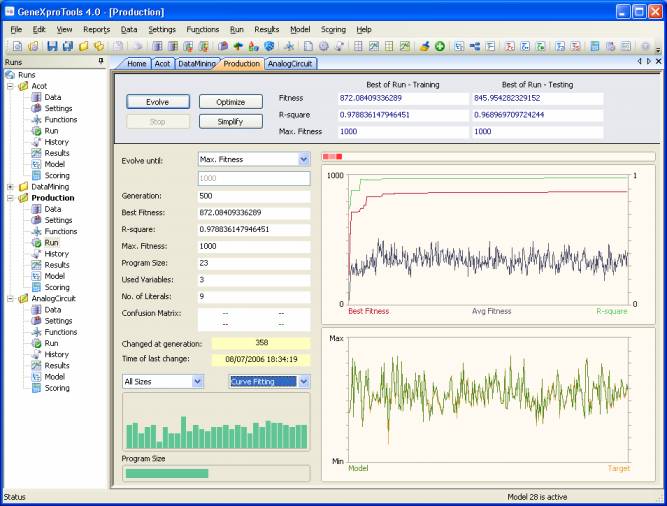Collapse the AnalogCircuit run tree node
Image resolution: width=667 pixels, height=506 pixels.
coord(10,298)
